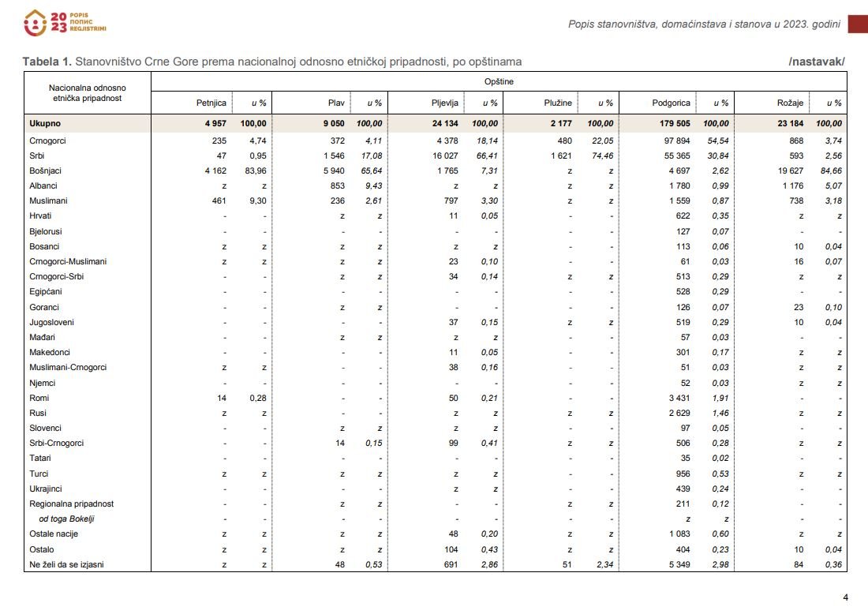
Task: Click the Romi row label
Action: click(39, 398)
